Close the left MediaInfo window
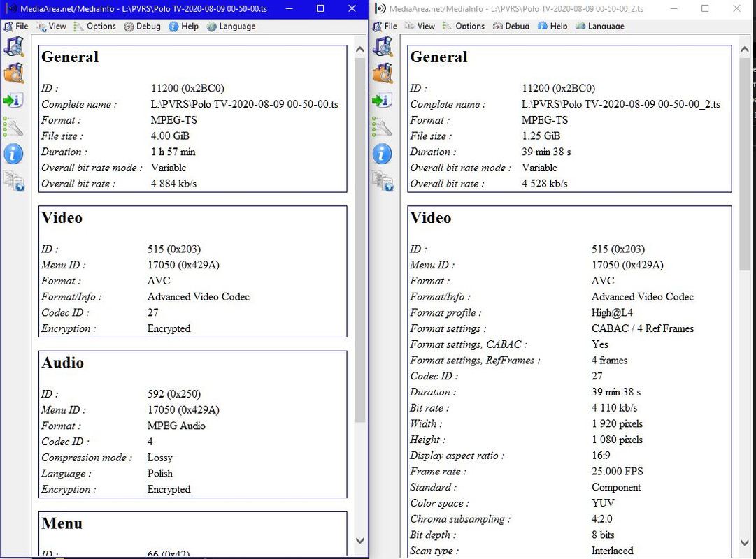This screenshot has height=559, width=756. point(352,8)
